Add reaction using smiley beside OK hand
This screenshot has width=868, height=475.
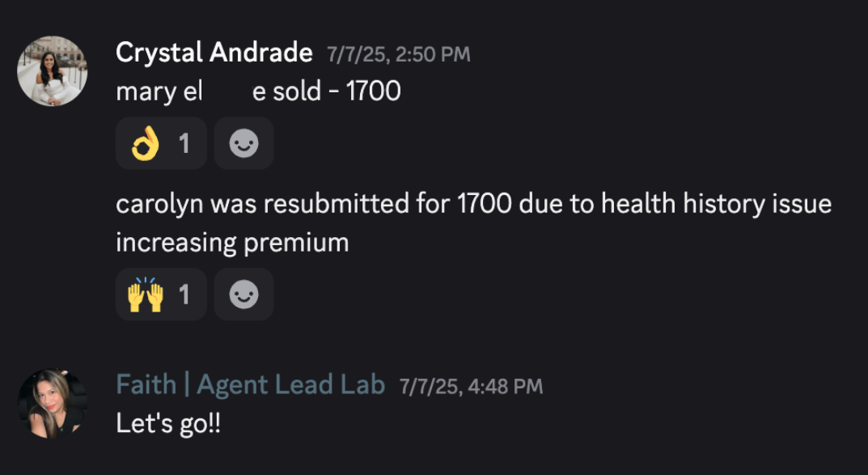point(243,143)
